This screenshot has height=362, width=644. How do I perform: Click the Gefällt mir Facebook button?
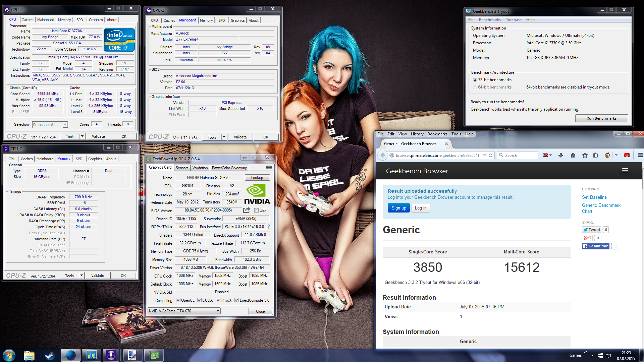pos(595,246)
